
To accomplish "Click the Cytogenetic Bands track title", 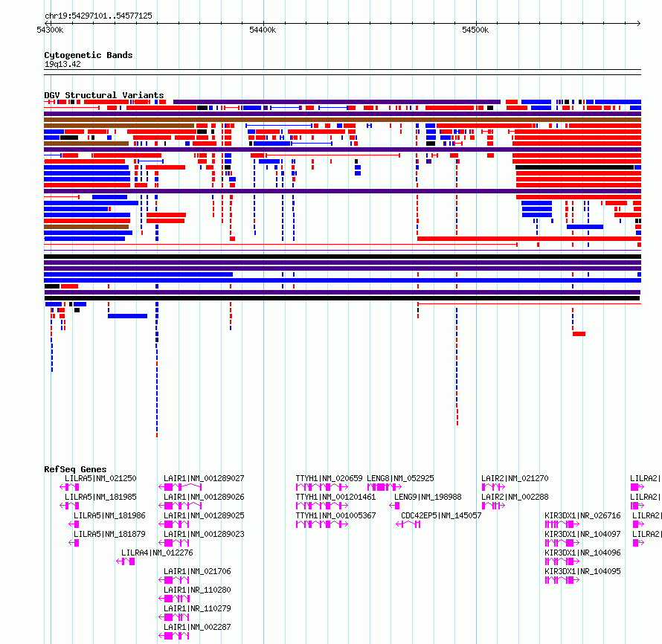I will point(89,55).
